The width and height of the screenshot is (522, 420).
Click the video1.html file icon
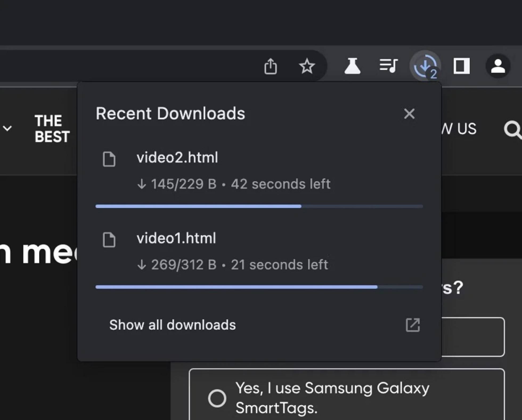pyautogui.click(x=109, y=240)
